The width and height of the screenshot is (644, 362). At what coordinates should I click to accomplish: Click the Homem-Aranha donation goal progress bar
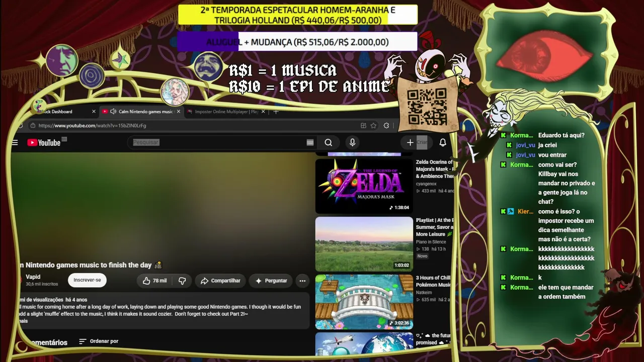[x=298, y=15]
